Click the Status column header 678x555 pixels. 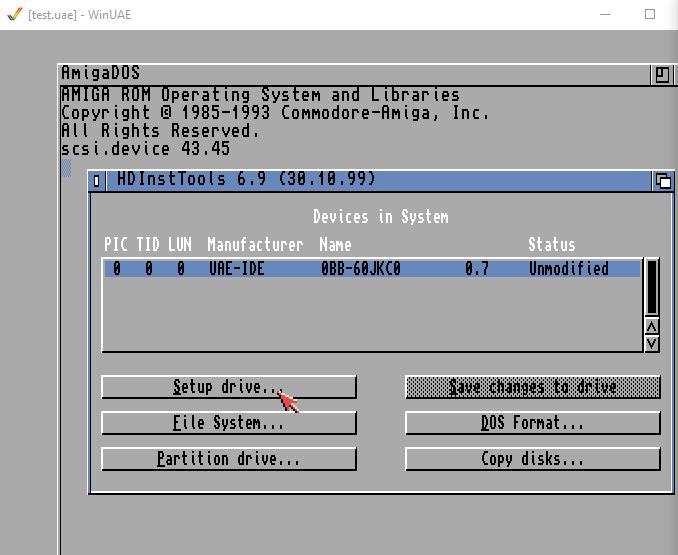point(552,245)
